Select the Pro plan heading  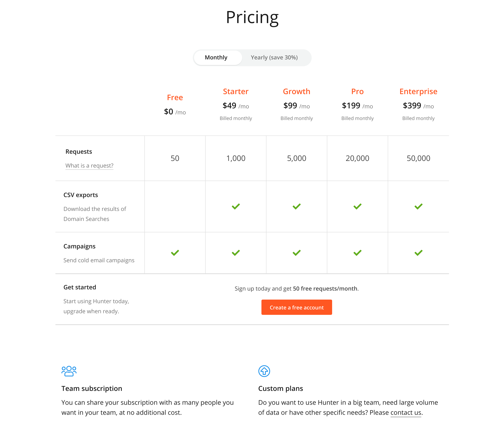(357, 91)
